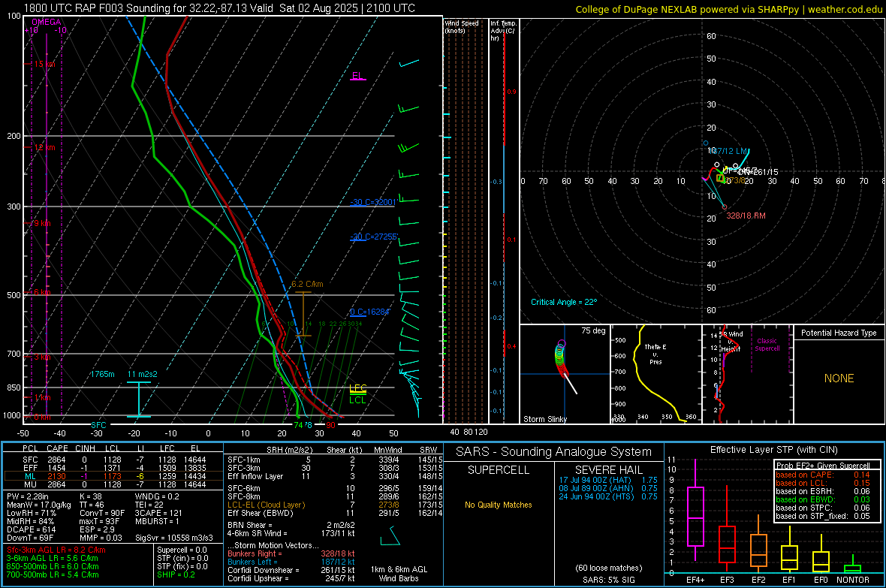Image resolution: width=886 pixels, height=588 pixels.
Task: Click the blue 'Bunkers Left = 187/12 kt' line
Action: click(x=291, y=562)
